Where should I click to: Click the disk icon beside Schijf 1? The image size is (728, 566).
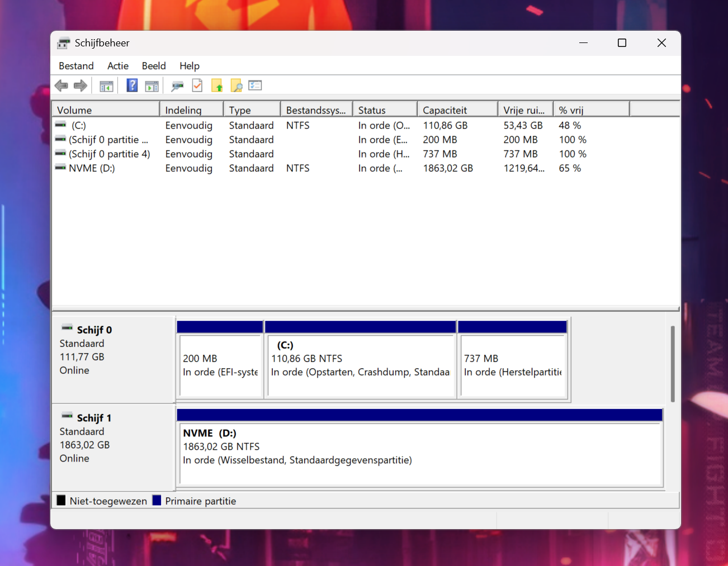click(67, 416)
